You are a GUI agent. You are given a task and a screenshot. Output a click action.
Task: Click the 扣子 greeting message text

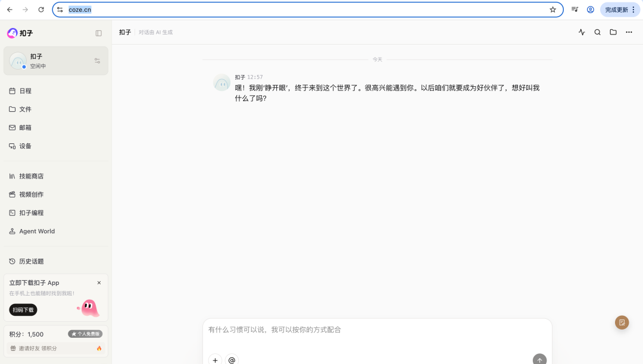click(387, 93)
